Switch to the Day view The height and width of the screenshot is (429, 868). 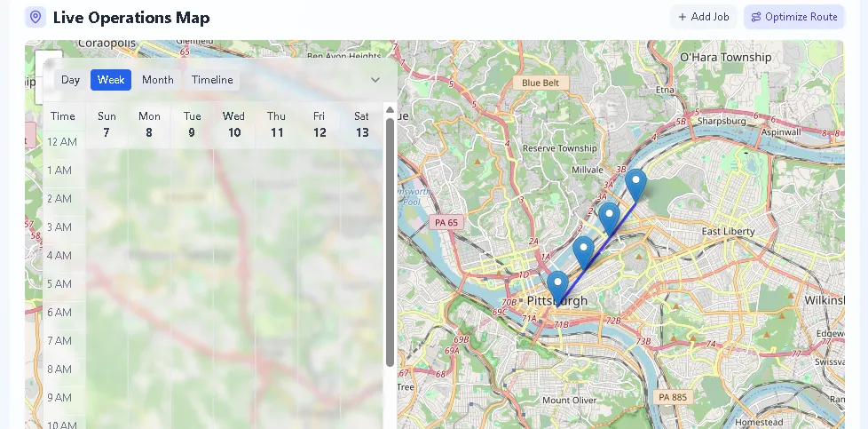tap(70, 80)
